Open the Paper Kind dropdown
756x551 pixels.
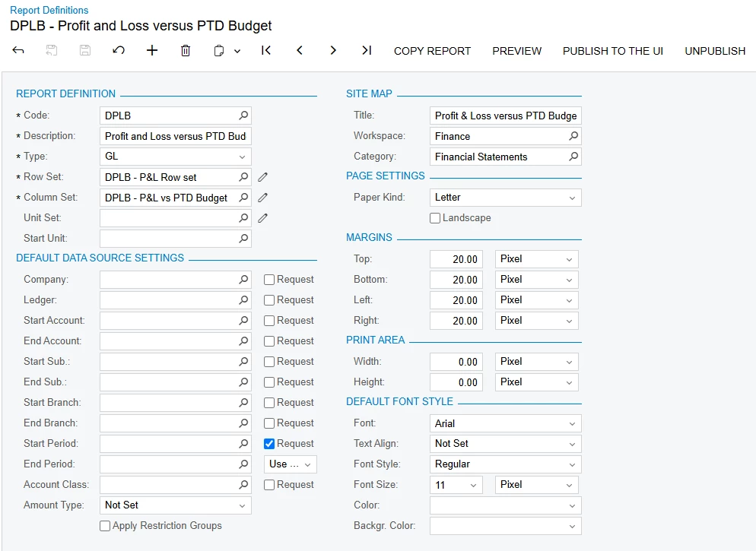point(505,198)
